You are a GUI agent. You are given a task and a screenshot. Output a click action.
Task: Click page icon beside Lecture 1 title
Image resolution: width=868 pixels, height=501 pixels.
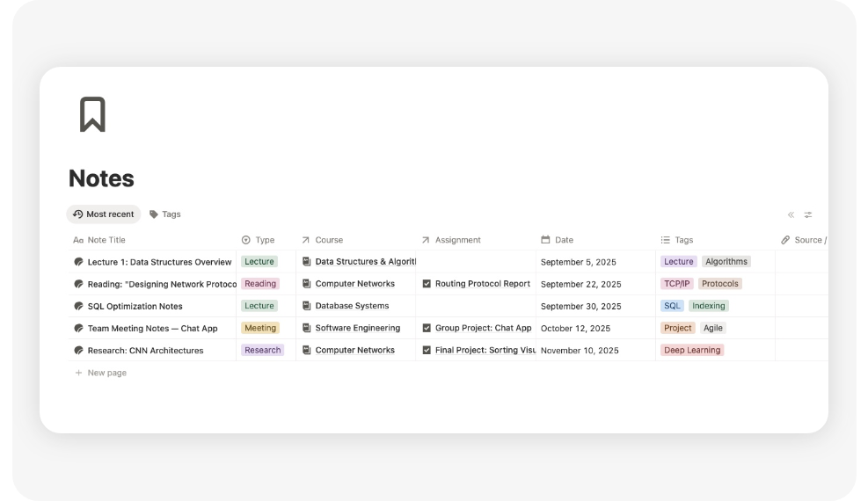[x=78, y=262]
